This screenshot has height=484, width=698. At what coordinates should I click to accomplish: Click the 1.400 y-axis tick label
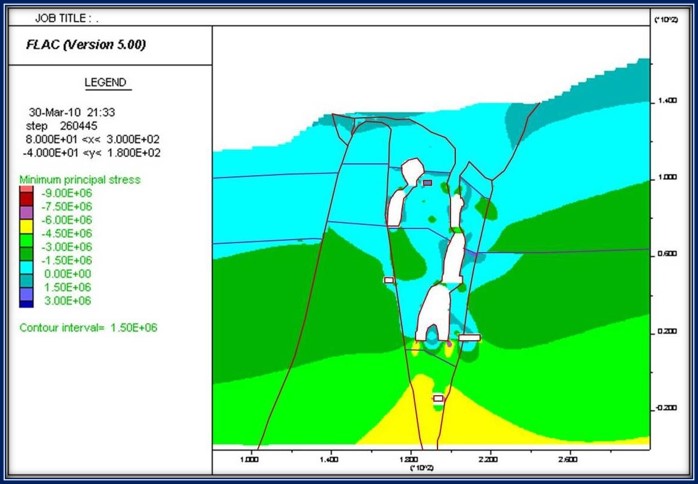[666, 102]
